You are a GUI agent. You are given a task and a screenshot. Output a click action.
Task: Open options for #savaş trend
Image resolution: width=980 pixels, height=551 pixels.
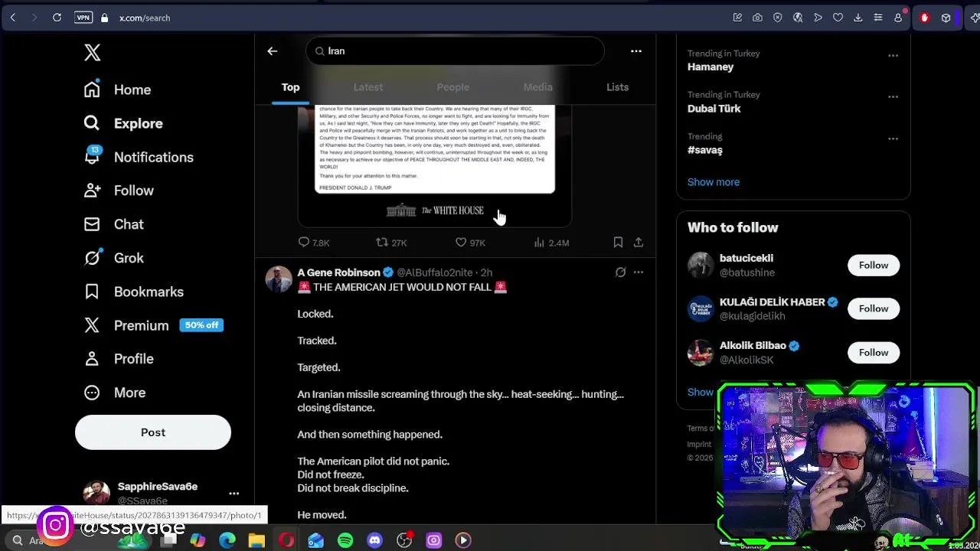pos(893,139)
